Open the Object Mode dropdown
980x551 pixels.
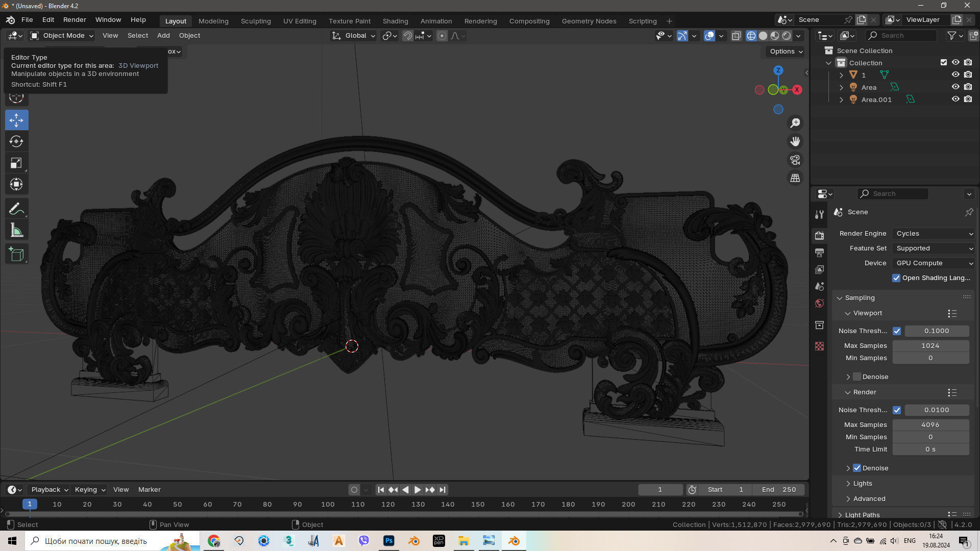62,36
